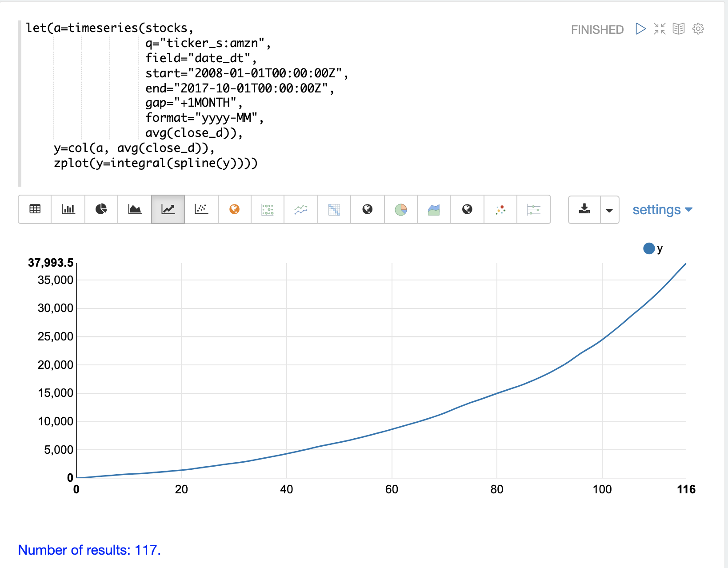Select the pie chart visualization

[x=101, y=209]
